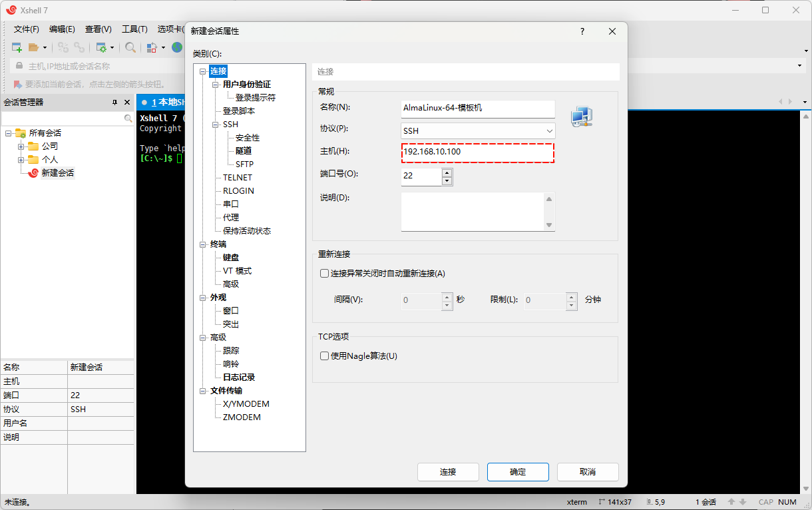Enable the 使用Nagle算法(U) option
Screen dimensions: 812x510
tap(324, 356)
